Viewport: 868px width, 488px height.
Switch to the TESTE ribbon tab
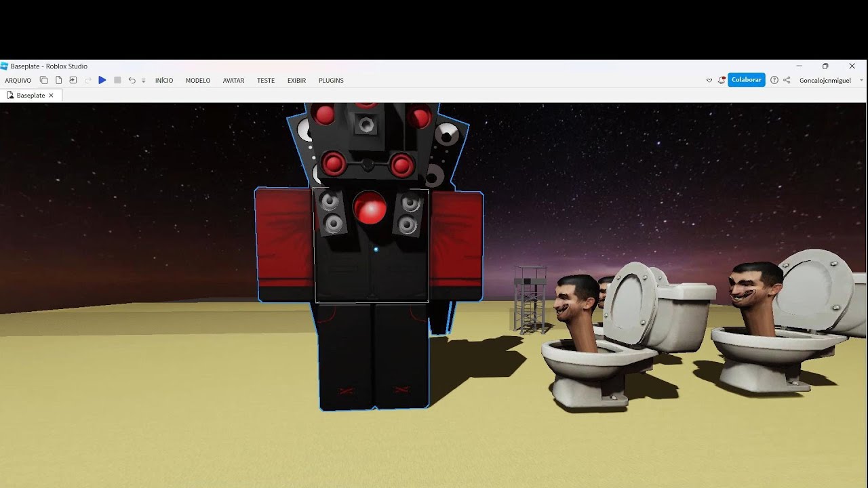point(266,80)
